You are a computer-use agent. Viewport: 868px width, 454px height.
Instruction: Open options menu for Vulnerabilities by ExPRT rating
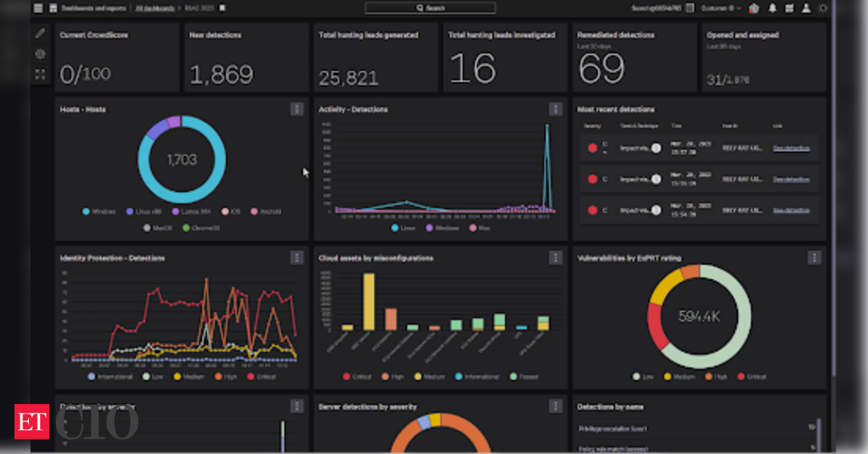(x=814, y=257)
